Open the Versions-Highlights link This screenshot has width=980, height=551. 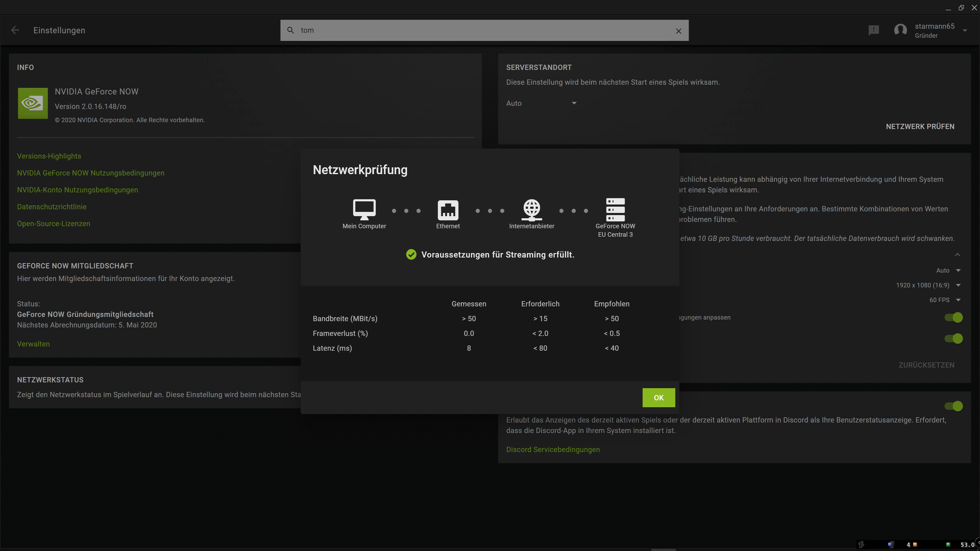pyautogui.click(x=49, y=156)
